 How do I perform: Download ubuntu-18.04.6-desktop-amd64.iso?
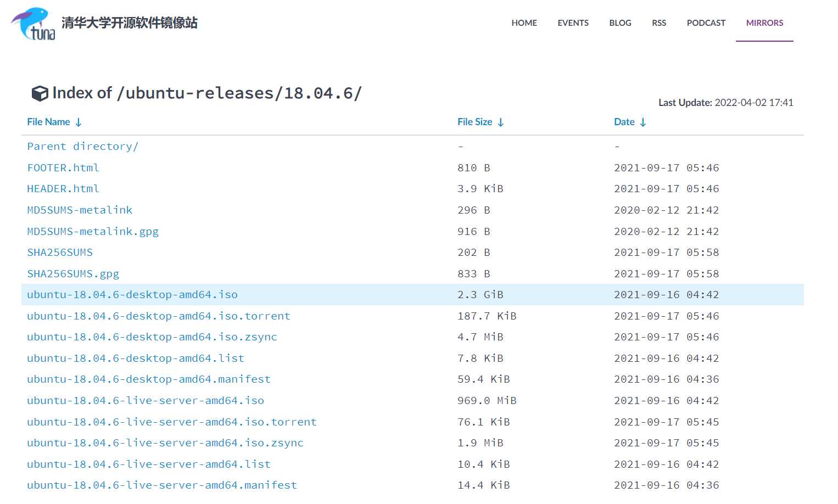[x=132, y=295]
